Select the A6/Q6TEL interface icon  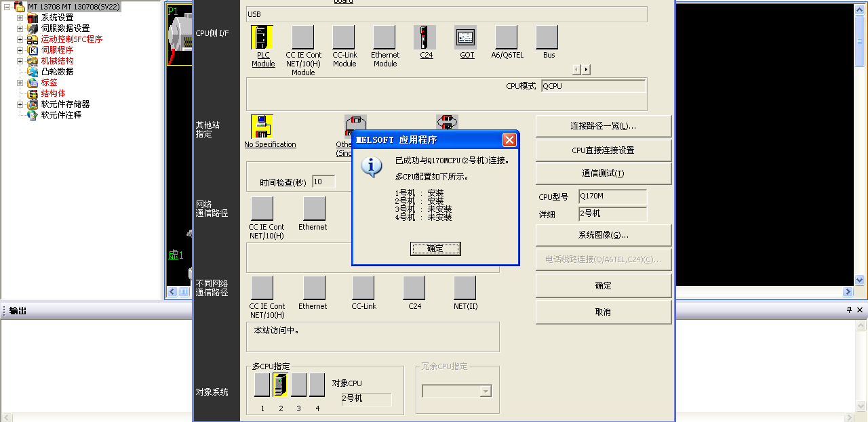click(507, 37)
